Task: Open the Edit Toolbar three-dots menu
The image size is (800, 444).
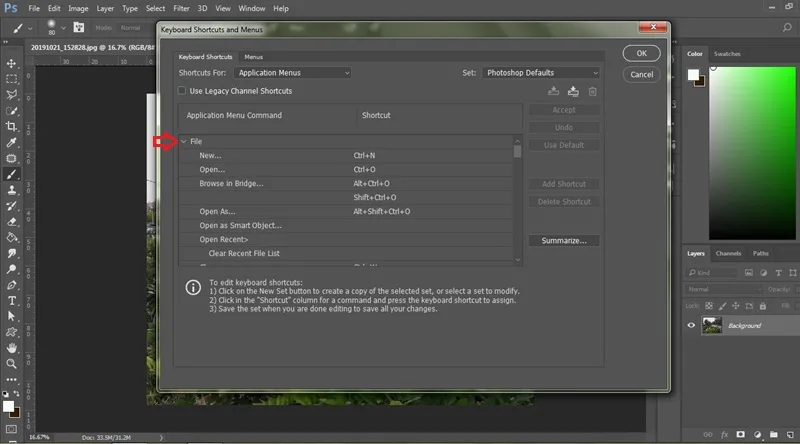Action: point(11,380)
